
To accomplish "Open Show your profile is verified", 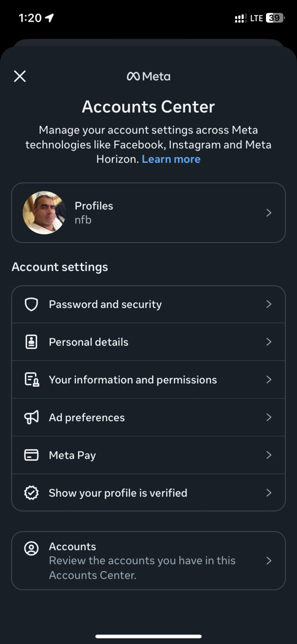I will 118,493.
